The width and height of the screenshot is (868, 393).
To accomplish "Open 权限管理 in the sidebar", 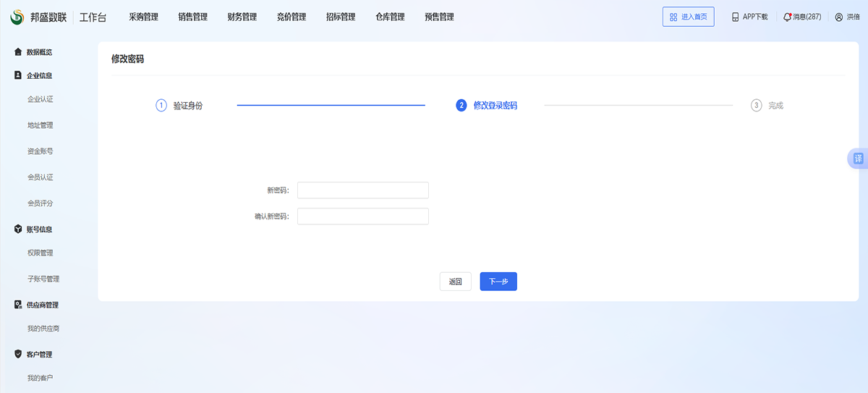I will pyautogui.click(x=40, y=253).
